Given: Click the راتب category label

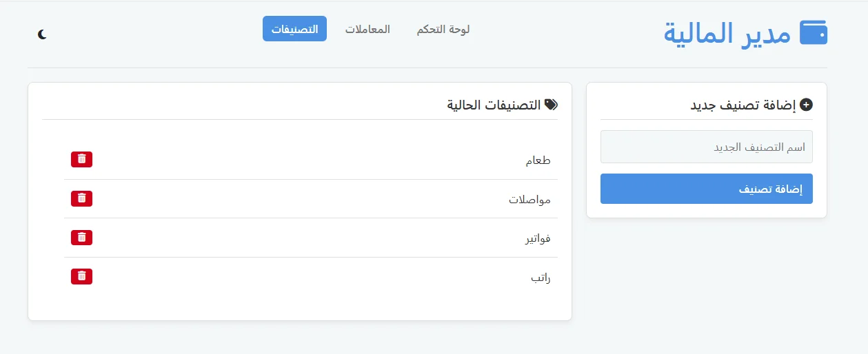Looking at the screenshot, I should click(x=541, y=278).
